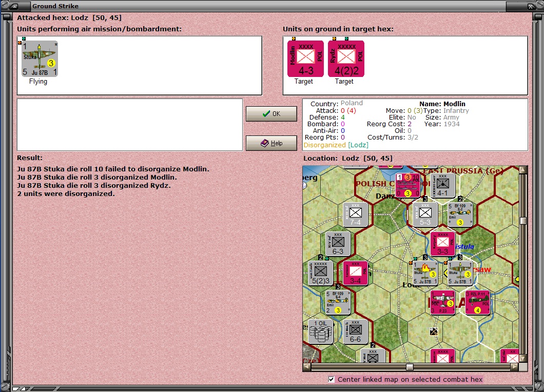Click the mine resource icon on map
This screenshot has width=544, height=392.
pyautogui.click(x=434, y=331)
